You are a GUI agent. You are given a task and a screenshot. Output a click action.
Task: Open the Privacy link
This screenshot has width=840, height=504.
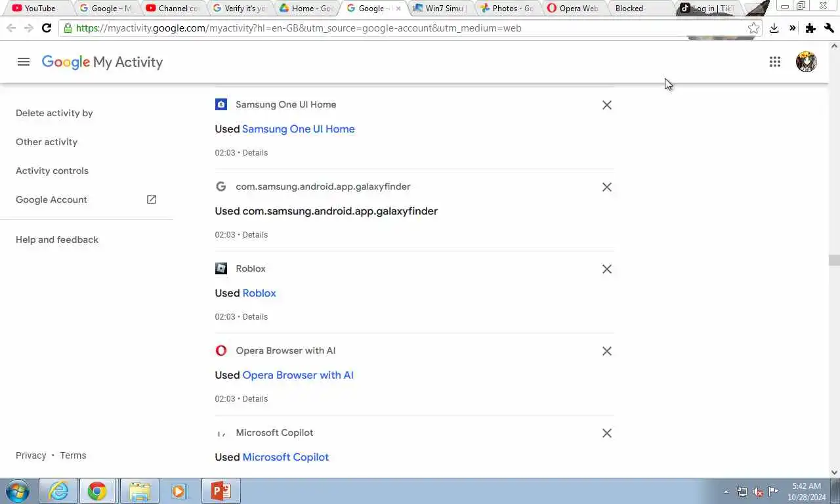click(x=31, y=455)
